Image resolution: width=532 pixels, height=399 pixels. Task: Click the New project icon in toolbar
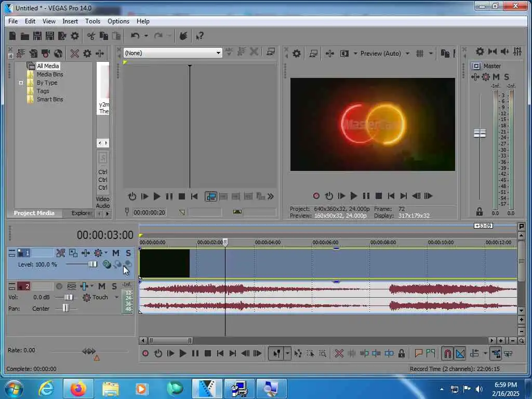[12, 36]
